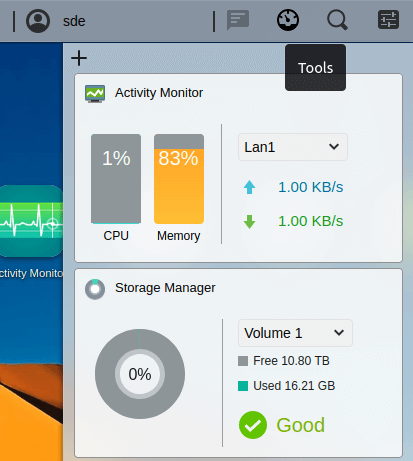Click the CPU label
The image size is (413, 461).
pos(116,236)
